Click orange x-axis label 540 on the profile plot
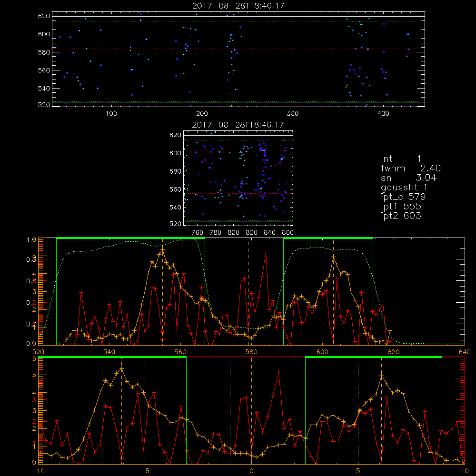 pyautogui.click(x=109, y=352)
